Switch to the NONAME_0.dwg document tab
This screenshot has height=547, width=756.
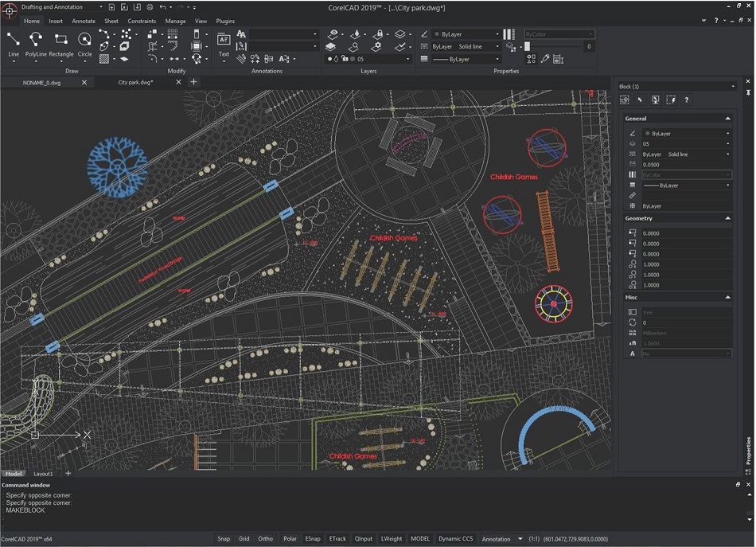point(42,83)
